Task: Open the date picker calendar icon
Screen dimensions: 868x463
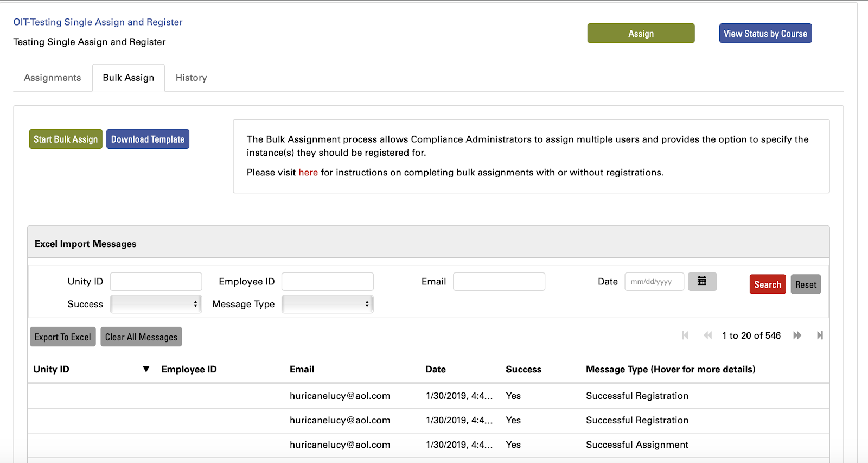Action: [x=702, y=281]
